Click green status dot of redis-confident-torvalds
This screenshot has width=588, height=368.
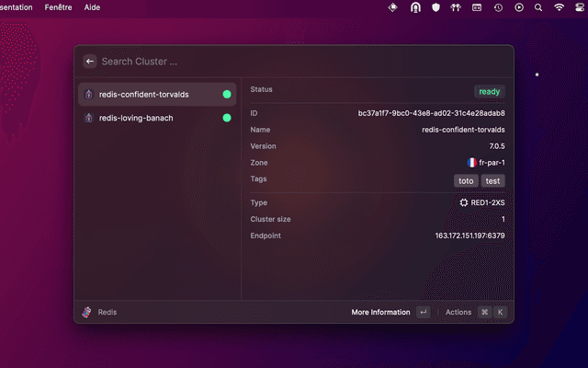coord(226,94)
